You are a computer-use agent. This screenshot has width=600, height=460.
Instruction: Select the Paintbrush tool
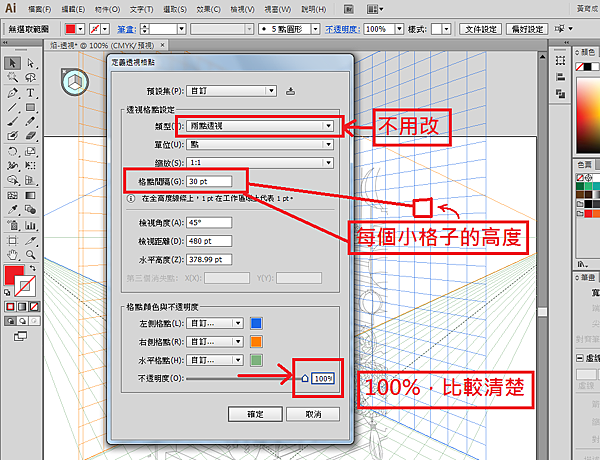(x=12, y=122)
